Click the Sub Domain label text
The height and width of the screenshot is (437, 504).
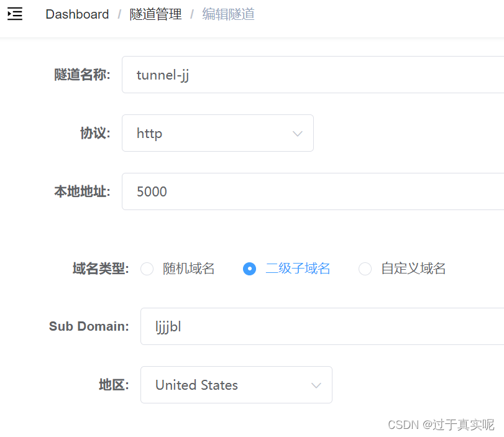[88, 326]
